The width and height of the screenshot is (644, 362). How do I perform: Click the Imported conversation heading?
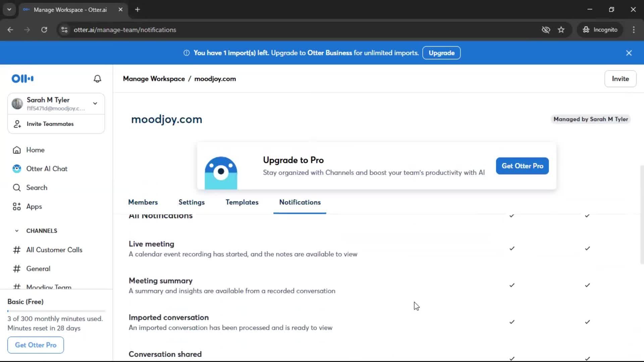(x=168, y=317)
